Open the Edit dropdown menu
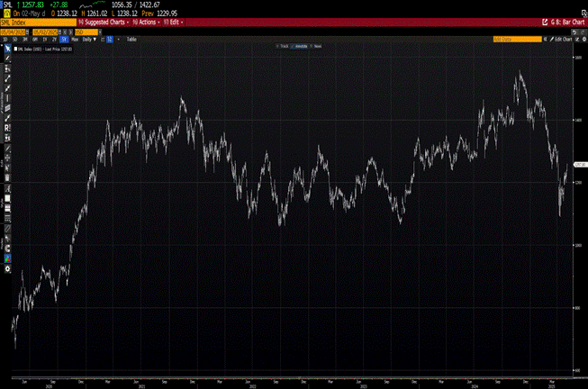 pyautogui.click(x=173, y=23)
